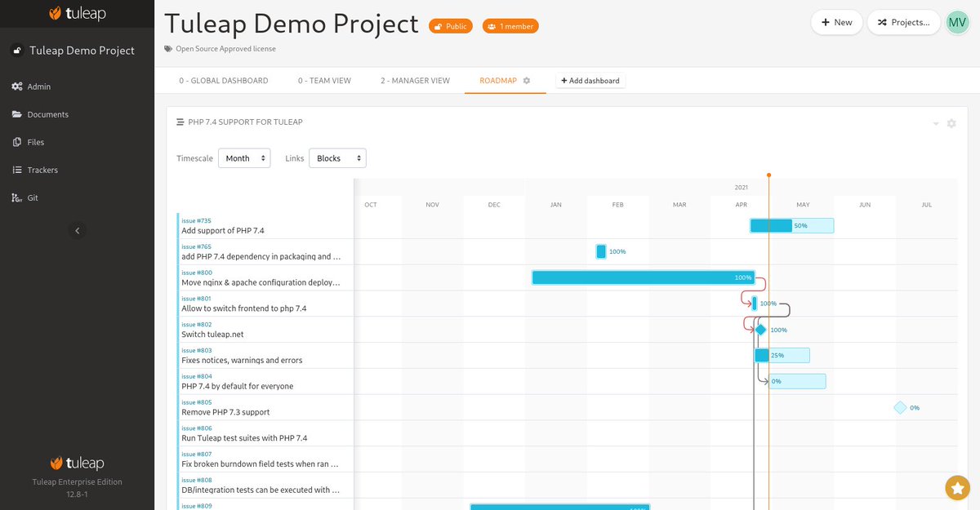980x510 pixels.
Task: Click the 50% progress bar for issue #735
Action: coord(792,225)
